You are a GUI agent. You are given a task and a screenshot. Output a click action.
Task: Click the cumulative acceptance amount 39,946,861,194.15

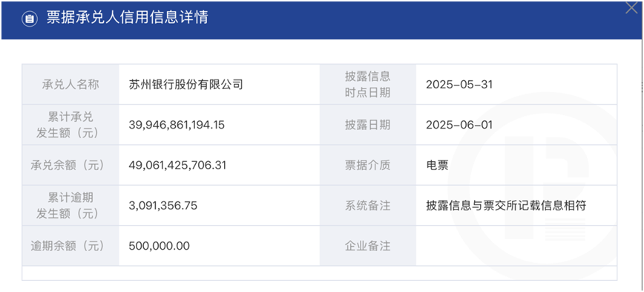177,125
